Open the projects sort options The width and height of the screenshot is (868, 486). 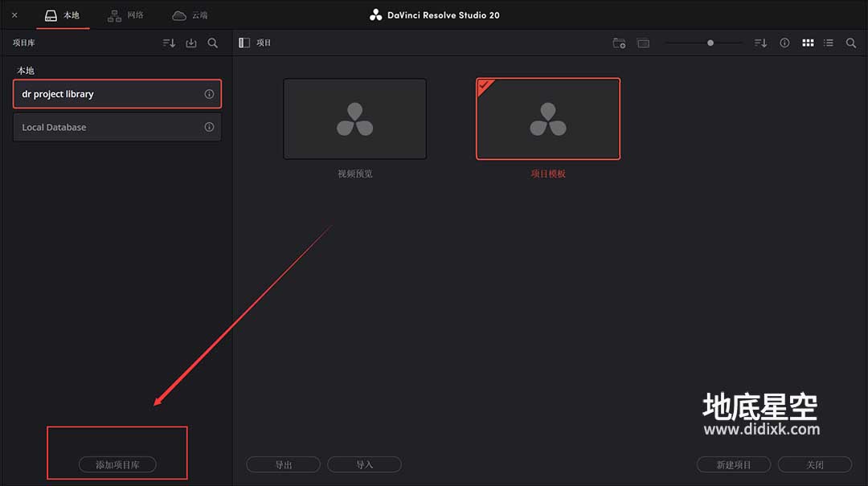coord(760,43)
